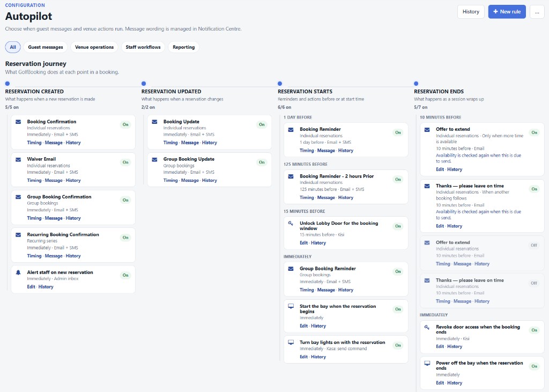Click Reservation Created timeline dot
Image resolution: width=549 pixels, height=392 pixels.
click(8, 83)
